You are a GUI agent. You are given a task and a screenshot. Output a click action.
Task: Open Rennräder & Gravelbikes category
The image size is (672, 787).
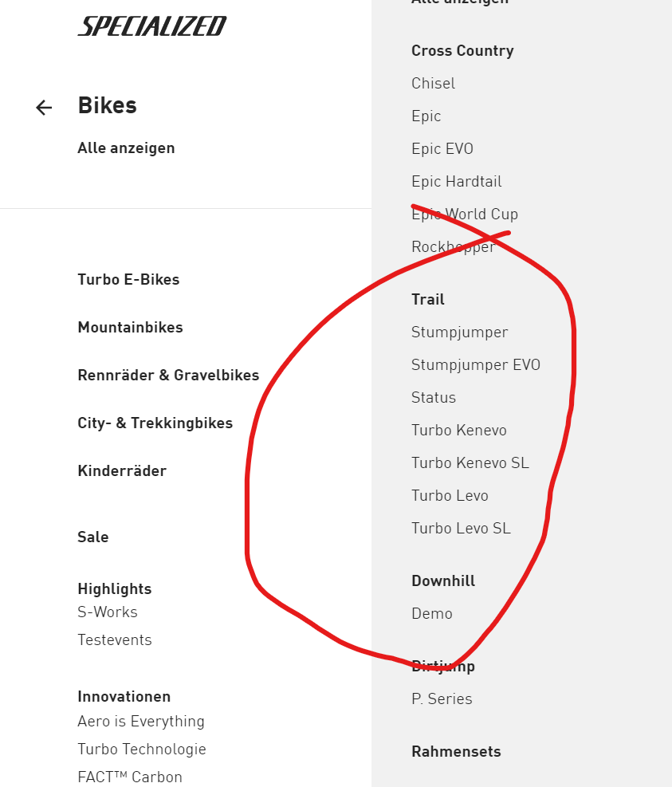coord(168,376)
